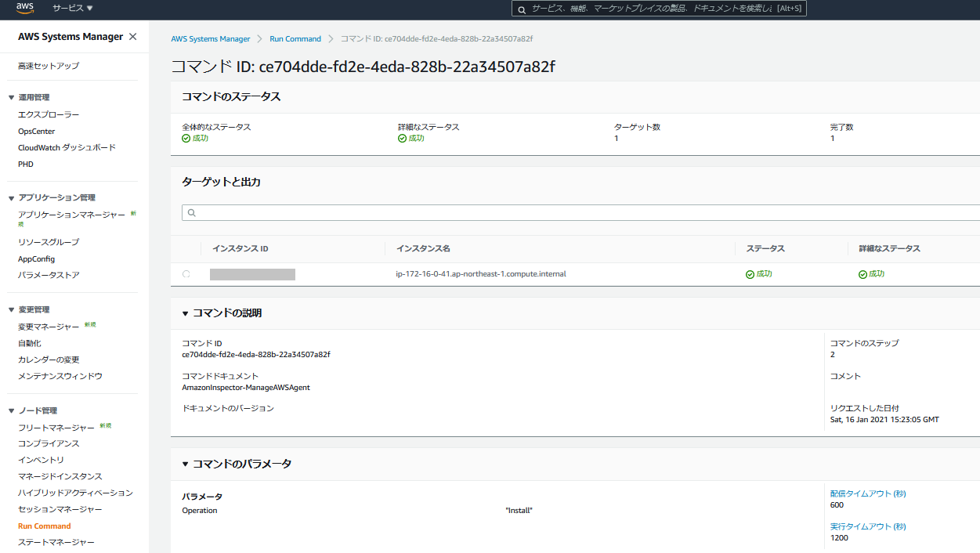Click success icon in instance row ステータス column

pyautogui.click(x=750, y=274)
